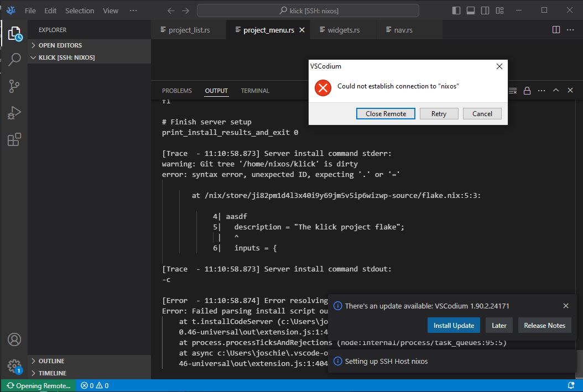Select the Explorer icon in the activity bar

pos(14,32)
